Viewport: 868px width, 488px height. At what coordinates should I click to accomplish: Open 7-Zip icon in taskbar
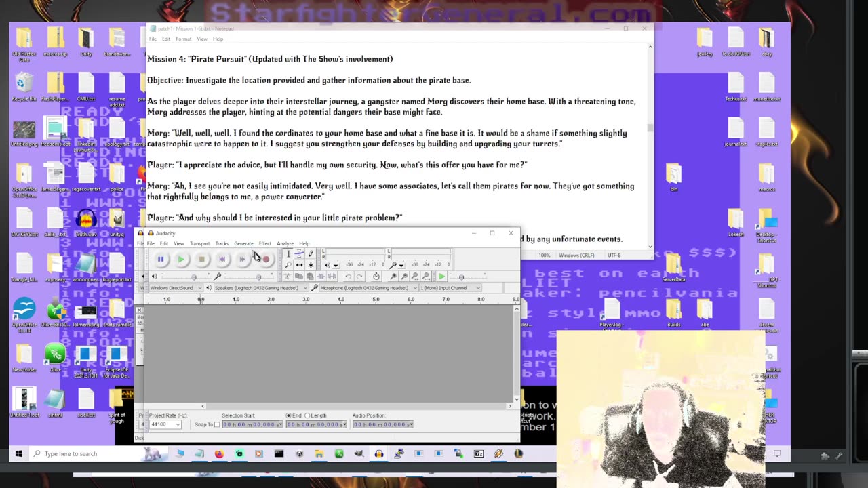pyautogui.click(x=479, y=453)
